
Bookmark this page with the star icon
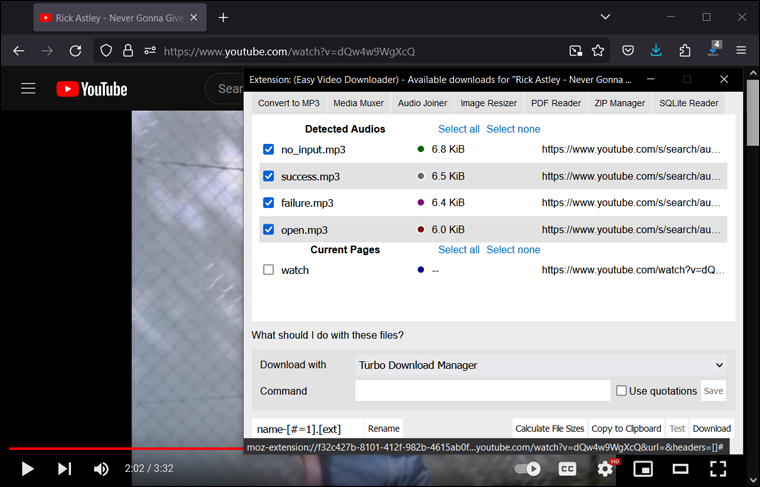pos(598,50)
